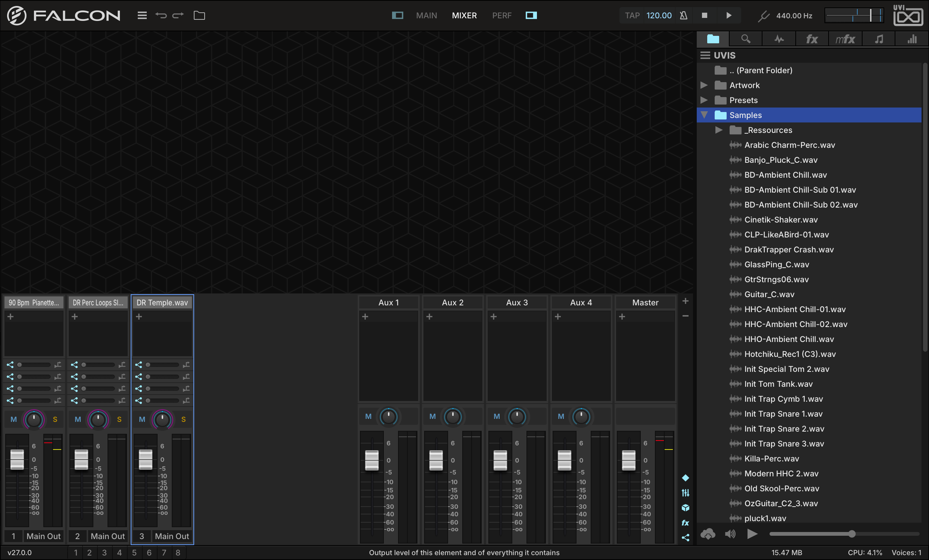
Task: Expand the _Ressources folder
Action: click(719, 130)
